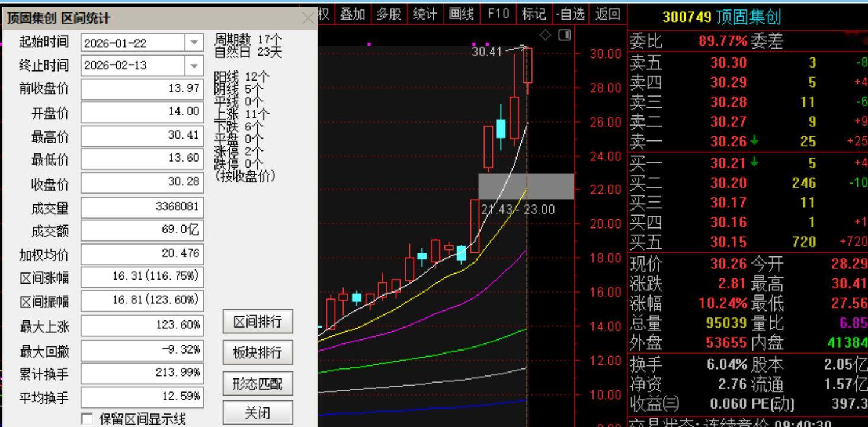
Task: Click the 平均换手 field showing 12.59%
Action: point(142,396)
